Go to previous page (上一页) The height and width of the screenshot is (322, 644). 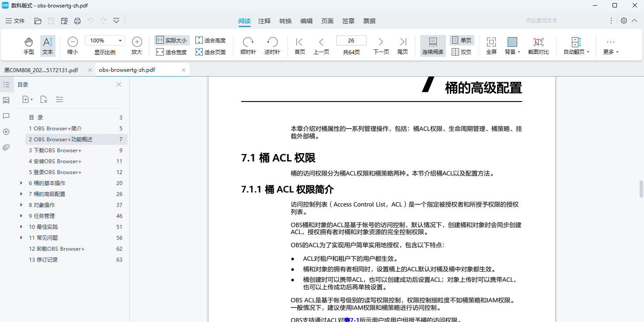click(x=321, y=46)
